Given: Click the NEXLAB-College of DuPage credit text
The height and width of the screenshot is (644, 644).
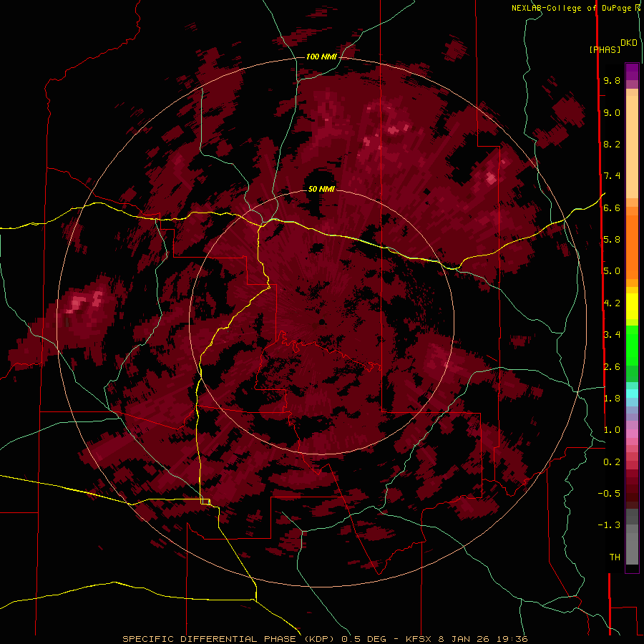Looking at the screenshot, I should tap(573, 8).
